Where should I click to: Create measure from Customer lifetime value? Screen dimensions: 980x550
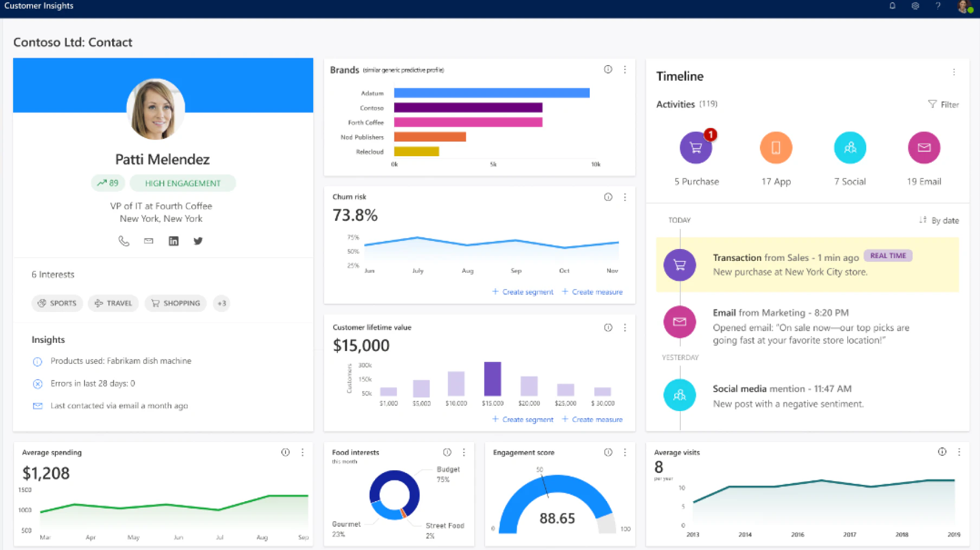(592, 419)
